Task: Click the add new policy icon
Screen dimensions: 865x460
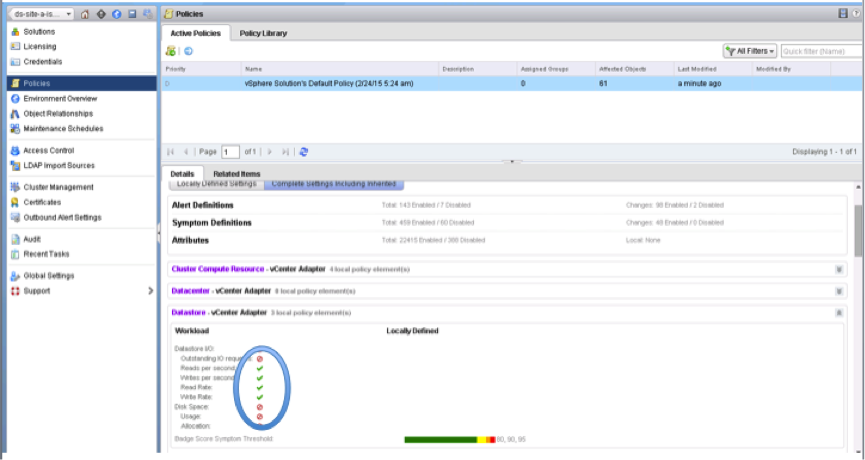Action: pyautogui.click(x=171, y=51)
